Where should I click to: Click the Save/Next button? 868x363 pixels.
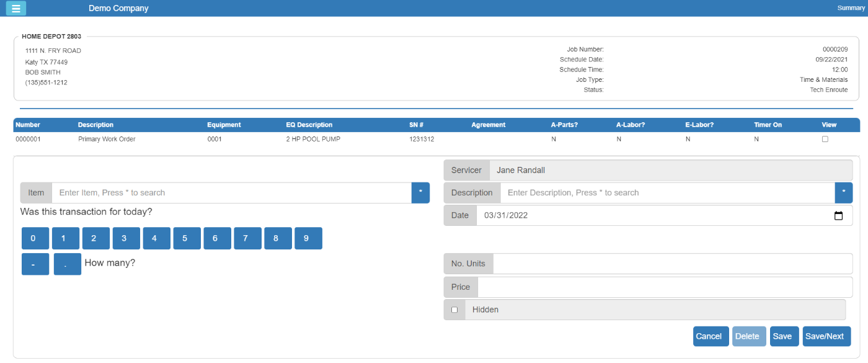point(826,336)
